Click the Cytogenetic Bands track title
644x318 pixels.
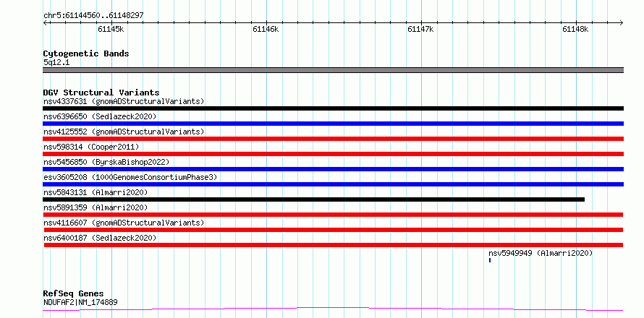click(x=86, y=53)
